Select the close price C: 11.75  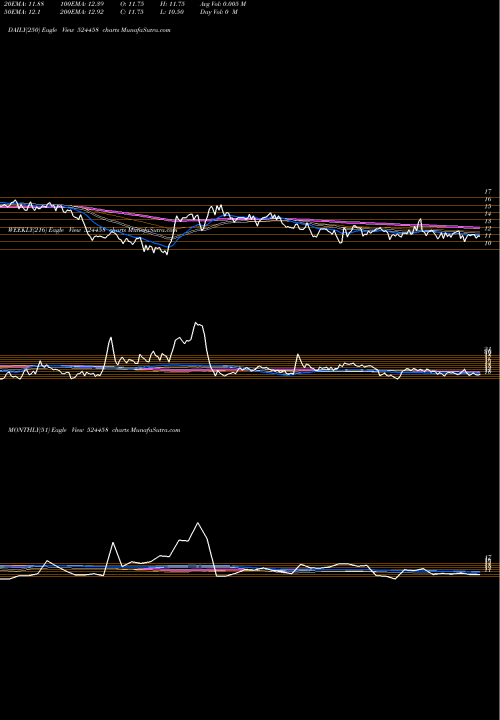[132, 12]
